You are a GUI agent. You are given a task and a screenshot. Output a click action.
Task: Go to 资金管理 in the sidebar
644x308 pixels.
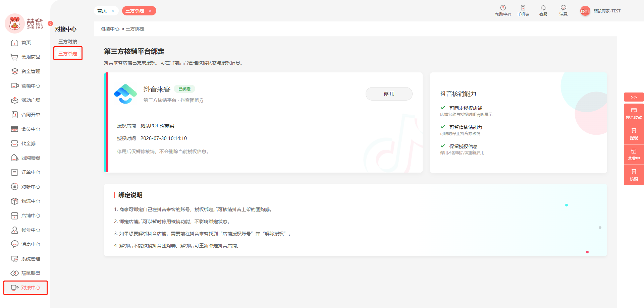click(25, 71)
